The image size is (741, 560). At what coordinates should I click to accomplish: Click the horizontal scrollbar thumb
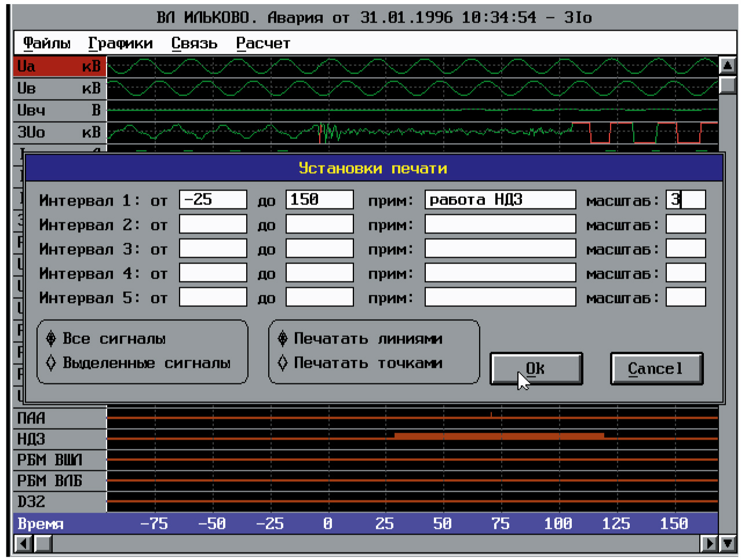(x=43, y=544)
